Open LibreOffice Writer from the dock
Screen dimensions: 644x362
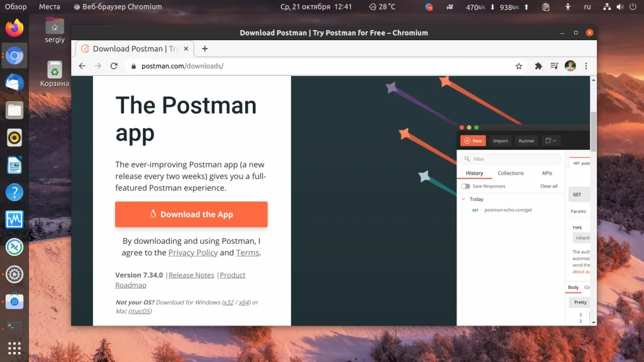(14, 165)
